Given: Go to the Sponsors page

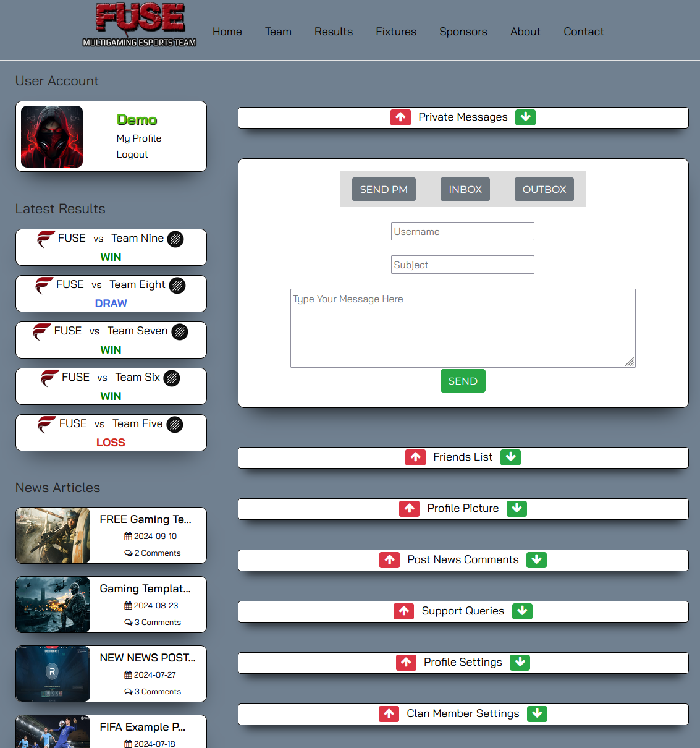Looking at the screenshot, I should click(463, 32).
